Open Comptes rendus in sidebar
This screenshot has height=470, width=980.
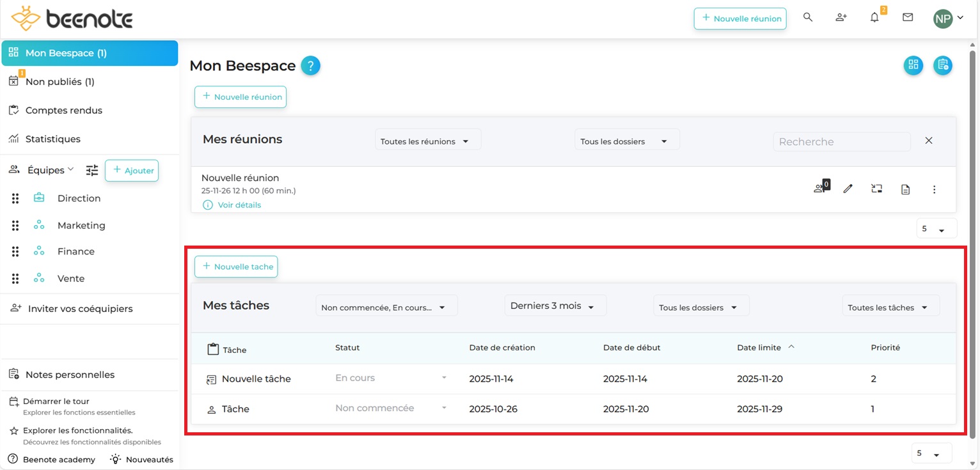(63, 110)
